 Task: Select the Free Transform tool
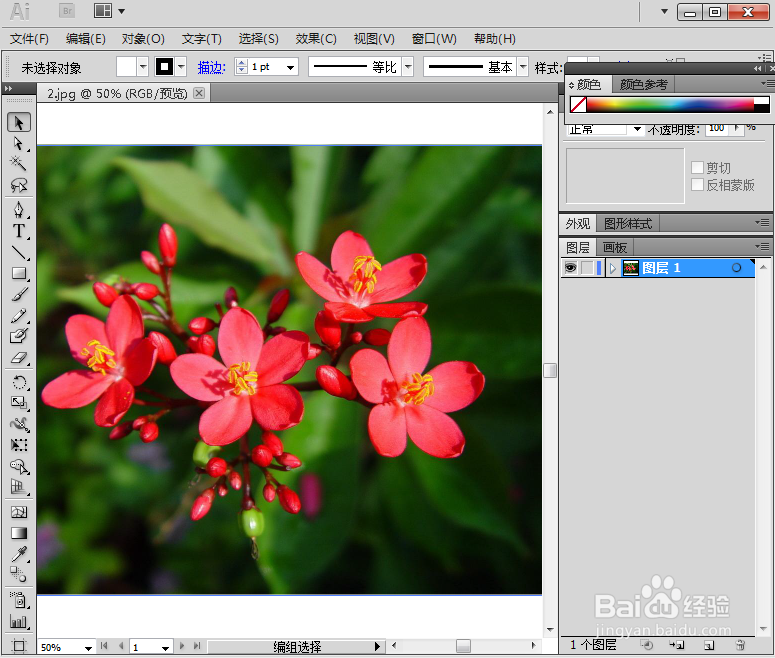pyautogui.click(x=19, y=445)
